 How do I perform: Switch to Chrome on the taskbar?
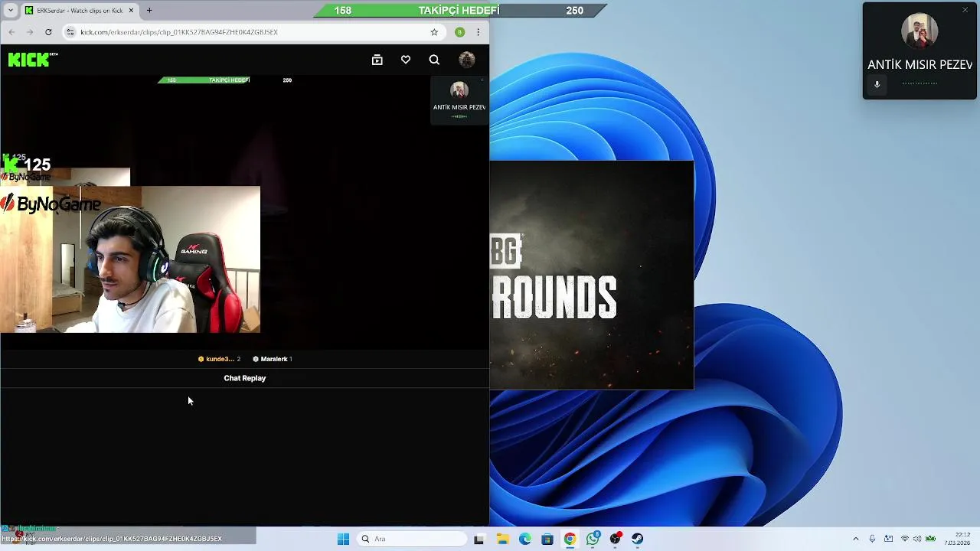click(570, 539)
